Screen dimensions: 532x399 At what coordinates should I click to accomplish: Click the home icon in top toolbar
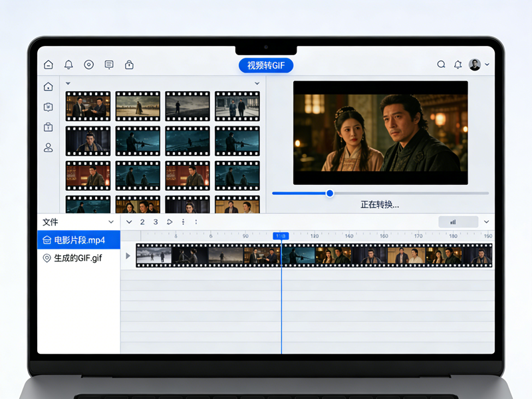(x=49, y=65)
